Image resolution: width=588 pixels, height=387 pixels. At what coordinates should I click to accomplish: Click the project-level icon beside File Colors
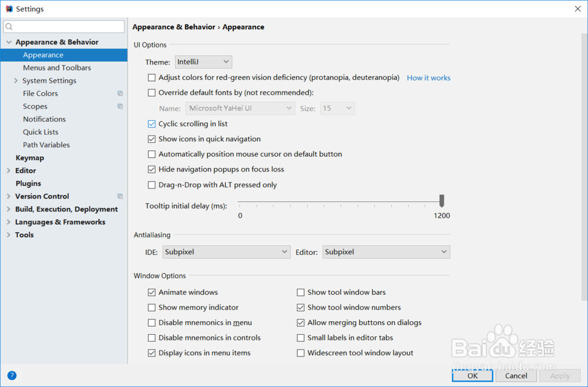pos(120,93)
